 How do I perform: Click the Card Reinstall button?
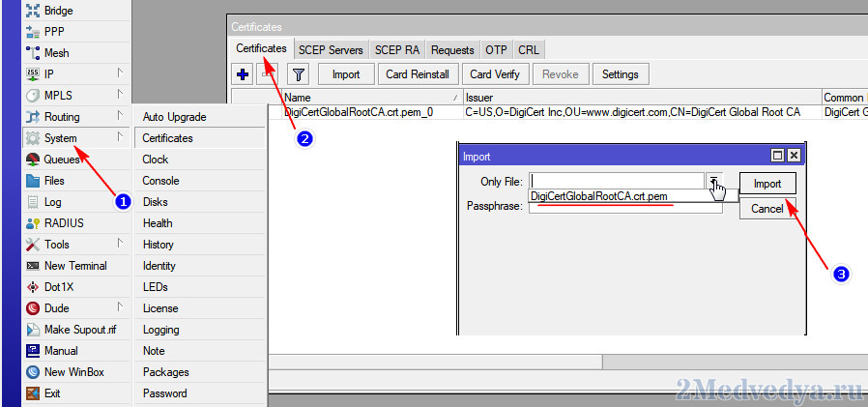418,74
